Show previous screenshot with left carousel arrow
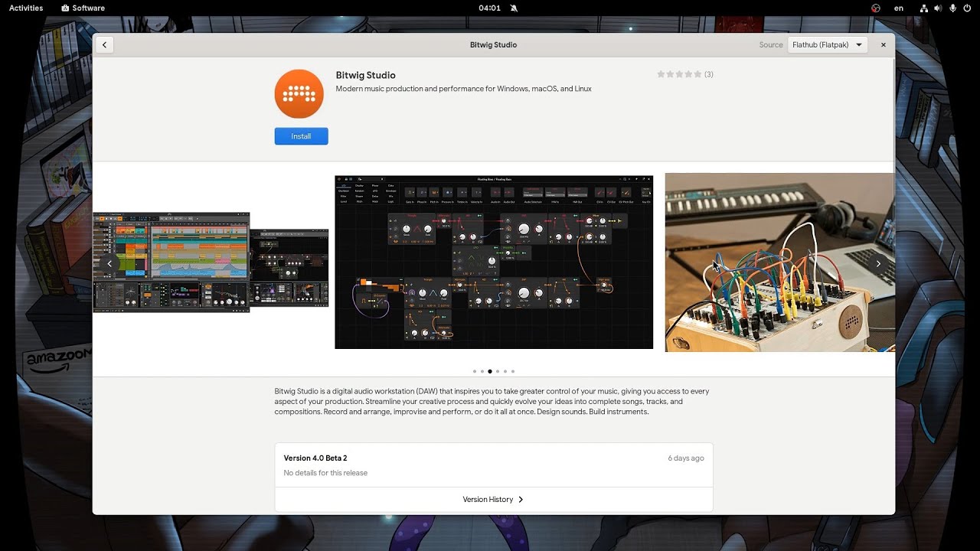Screen dimensions: 980x551 pyautogui.click(x=109, y=263)
